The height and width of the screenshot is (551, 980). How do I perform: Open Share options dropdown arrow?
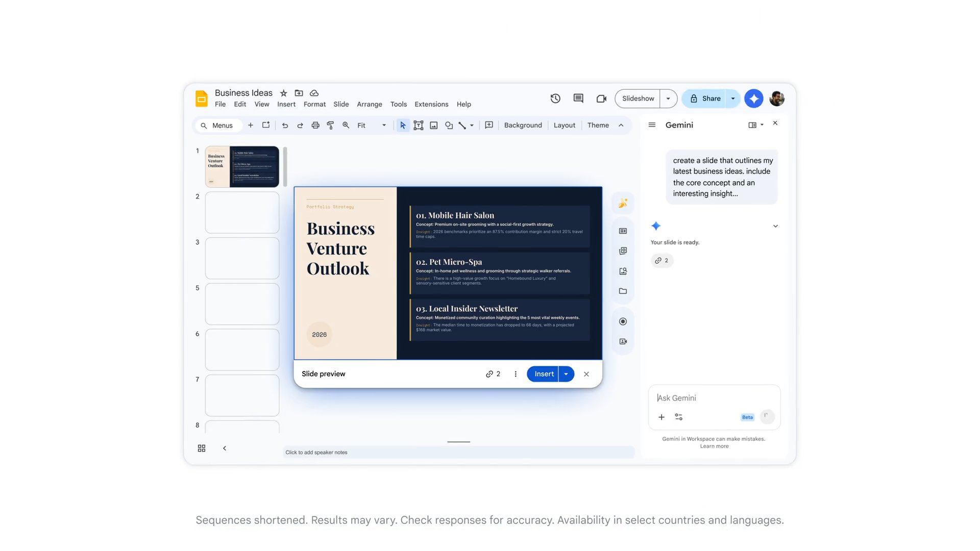733,98
